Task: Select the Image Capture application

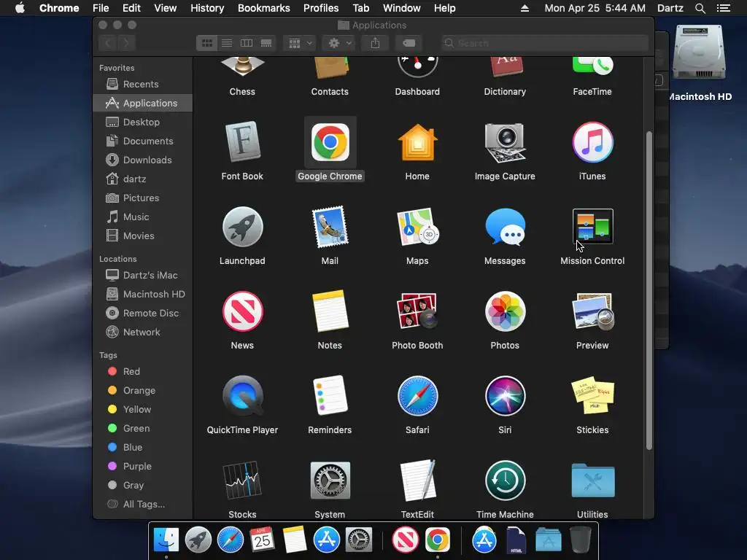Action: tap(505, 142)
